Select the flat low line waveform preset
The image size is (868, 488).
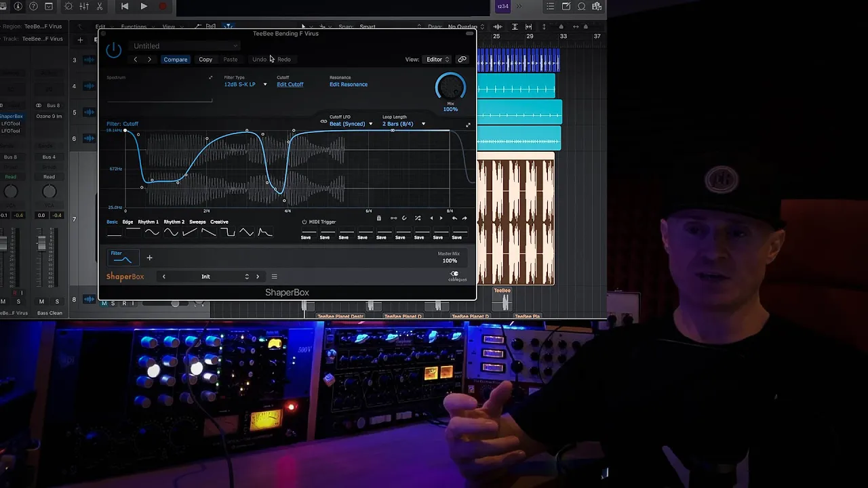pyautogui.click(x=114, y=233)
